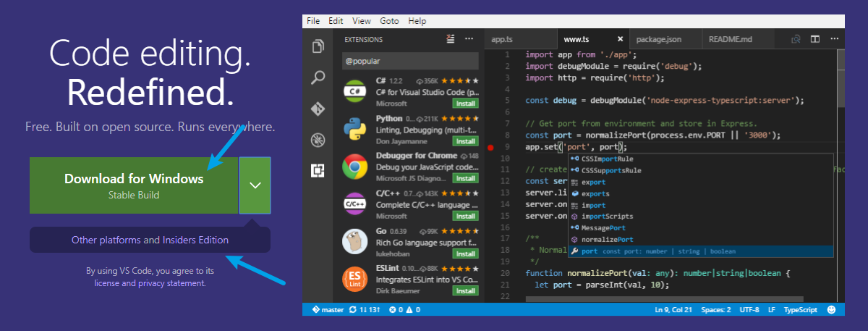Open the File menu
Image resolution: width=868 pixels, height=331 pixels.
click(x=313, y=21)
